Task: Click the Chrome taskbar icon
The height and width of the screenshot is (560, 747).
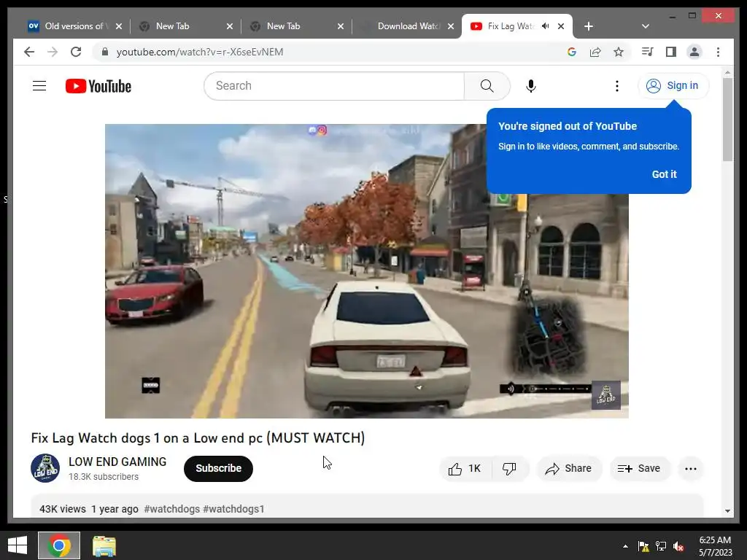Action: click(x=59, y=545)
